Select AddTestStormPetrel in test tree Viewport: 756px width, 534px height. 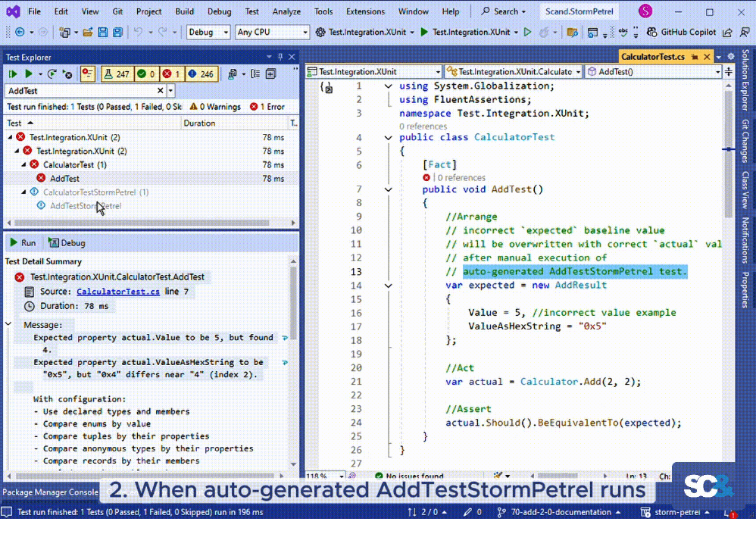[x=85, y=206]
